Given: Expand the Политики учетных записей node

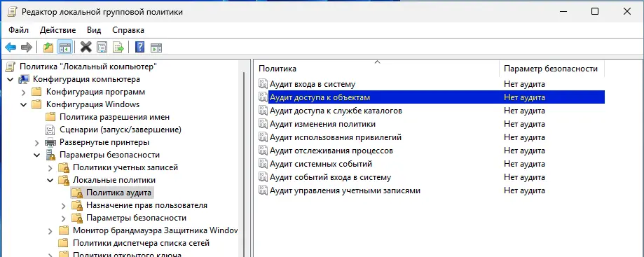Looking at the screenshot, I should (x=50, y=168).
